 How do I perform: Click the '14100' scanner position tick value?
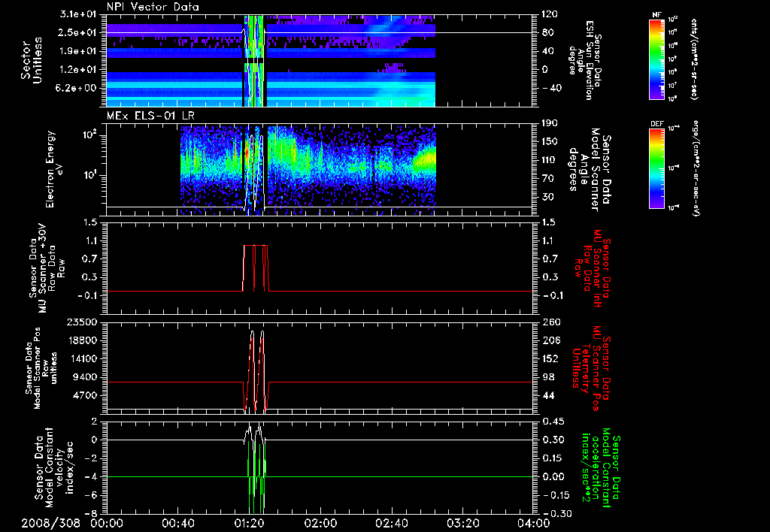point(82,358)
